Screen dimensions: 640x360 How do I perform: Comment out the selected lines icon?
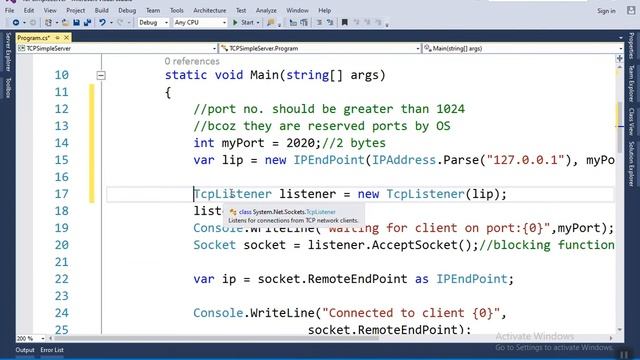[x=319, y=23]
